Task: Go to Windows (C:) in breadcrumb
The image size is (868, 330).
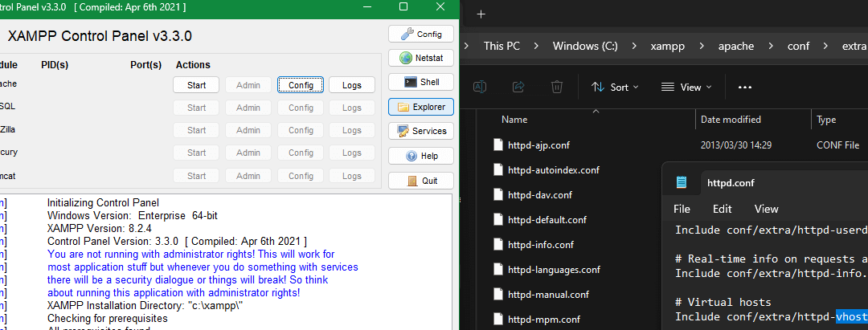Action: point(585,46)
